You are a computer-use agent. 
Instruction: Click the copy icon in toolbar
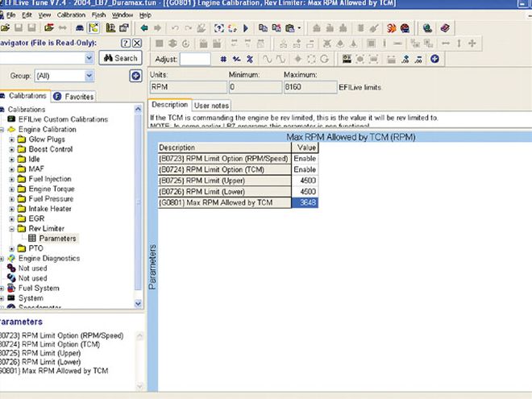click(x=263, y=28)
